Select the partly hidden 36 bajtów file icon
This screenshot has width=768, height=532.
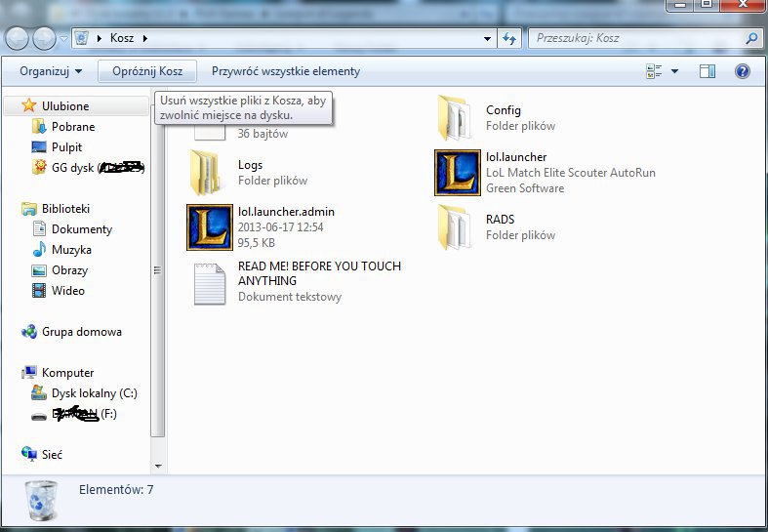point(210,131)
